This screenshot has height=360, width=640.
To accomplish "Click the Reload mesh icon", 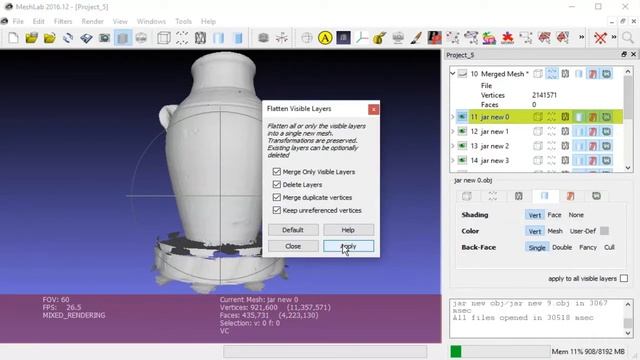I will [x=68, y=38].
